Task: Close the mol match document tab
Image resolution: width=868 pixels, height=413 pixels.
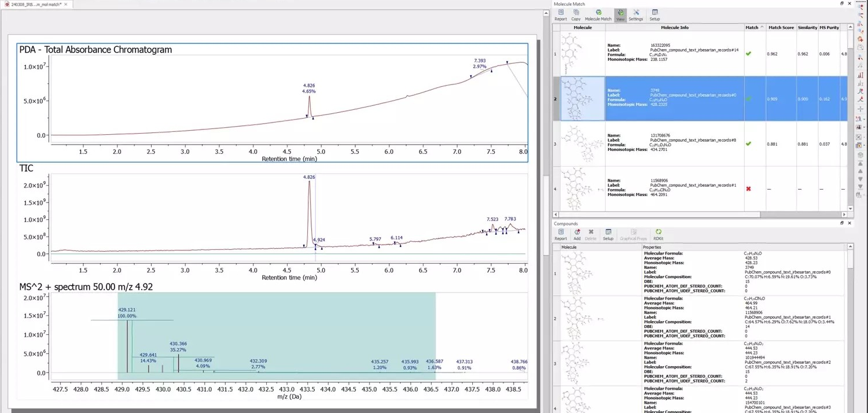Action: point(66,4)
